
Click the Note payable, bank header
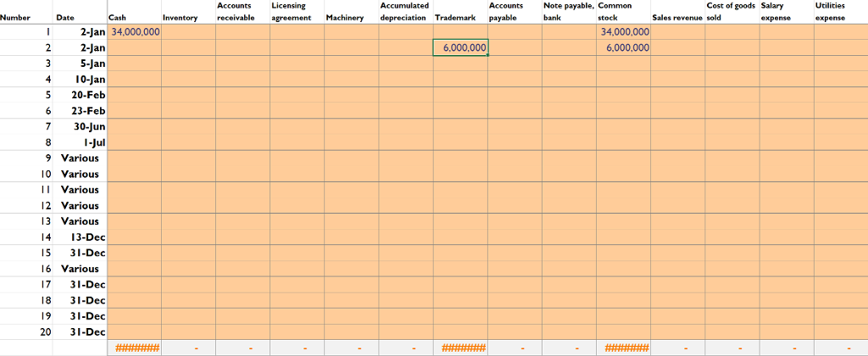[569, 12]
